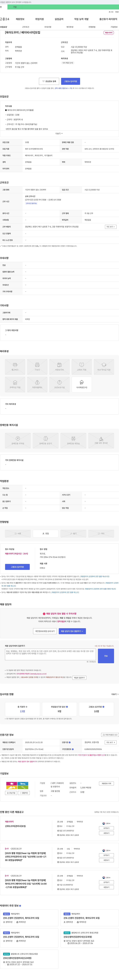
Task: Toggle 열람제한 under company logo
Action: point(24,793)
